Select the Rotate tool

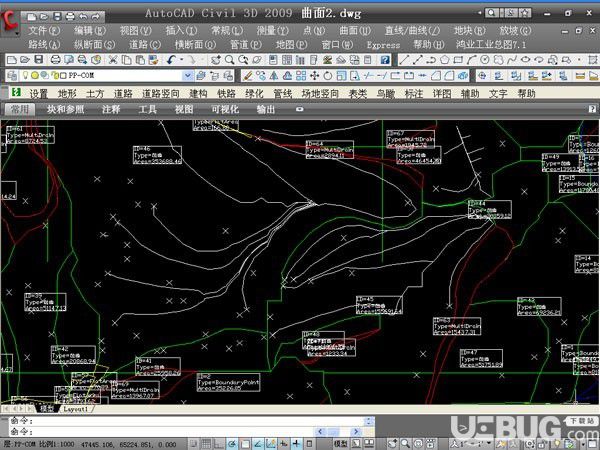point(328,76)
